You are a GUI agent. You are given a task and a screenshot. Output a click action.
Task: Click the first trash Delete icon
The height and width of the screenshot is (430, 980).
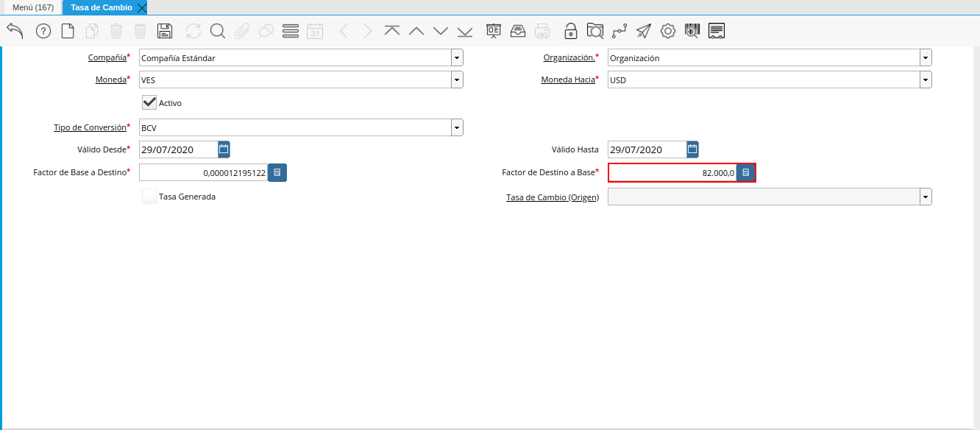pos(116,31)
